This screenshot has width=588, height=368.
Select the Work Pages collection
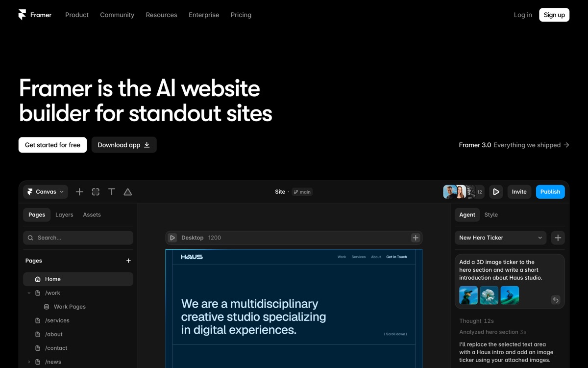tap(78, 307)
